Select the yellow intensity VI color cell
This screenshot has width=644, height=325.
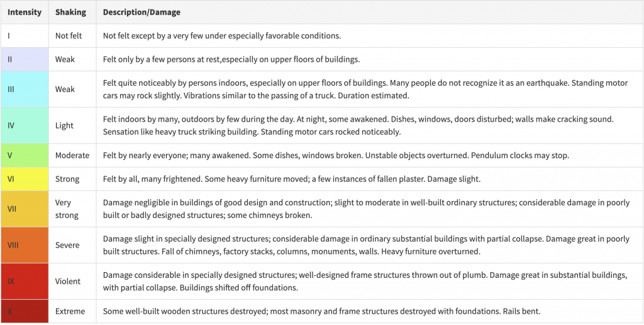pos(25,179)
